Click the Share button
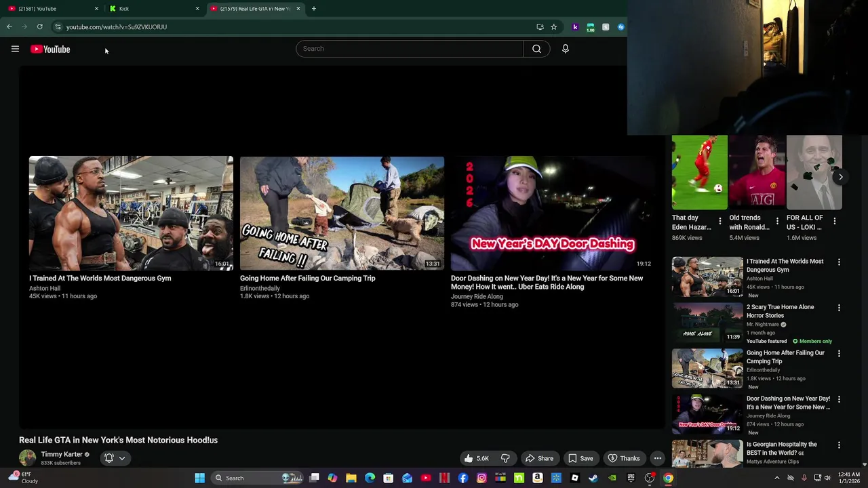The image size is (868, 488). coord(539,458)
